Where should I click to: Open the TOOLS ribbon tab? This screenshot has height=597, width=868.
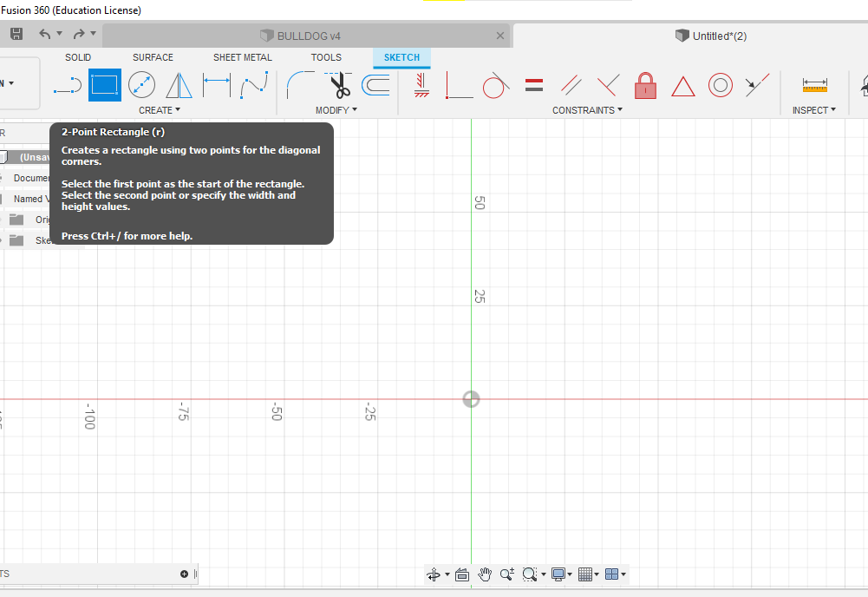[326, 57]
